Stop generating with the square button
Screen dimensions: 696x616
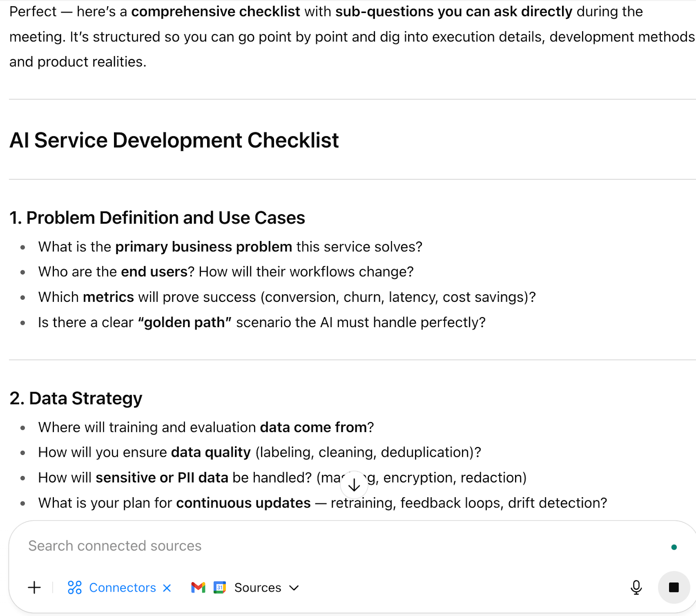pos(674,588)
